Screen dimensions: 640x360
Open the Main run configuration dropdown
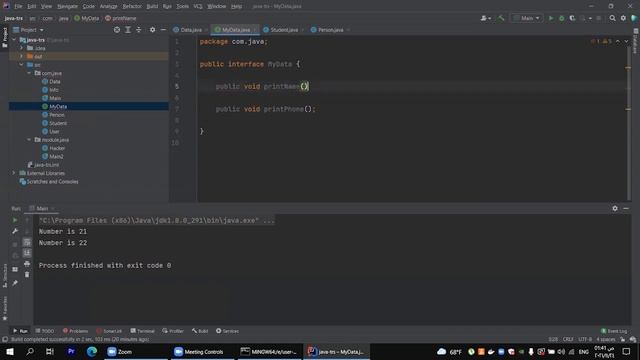pos(527,18)
